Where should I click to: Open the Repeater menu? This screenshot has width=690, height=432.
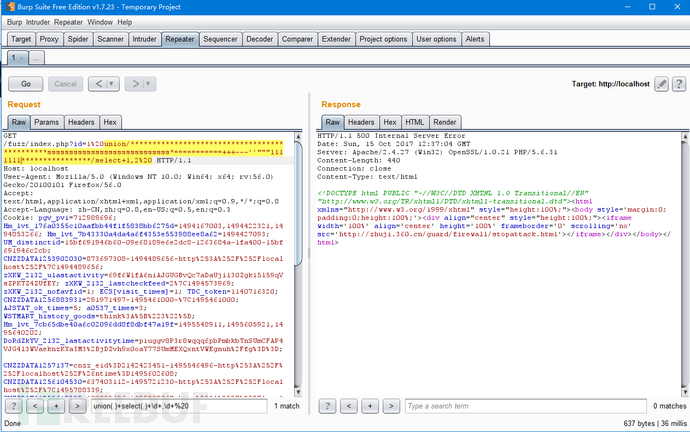[68, 22]
